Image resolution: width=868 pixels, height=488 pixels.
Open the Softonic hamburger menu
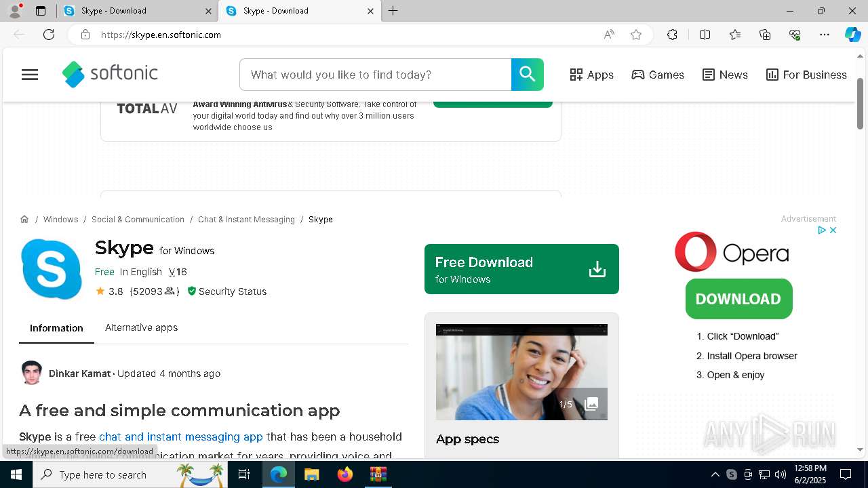[30, 75]
